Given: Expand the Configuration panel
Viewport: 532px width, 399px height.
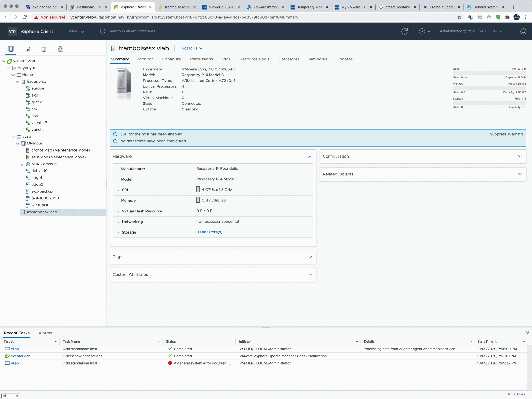Looking at the screenshot, I should (520, 156).
